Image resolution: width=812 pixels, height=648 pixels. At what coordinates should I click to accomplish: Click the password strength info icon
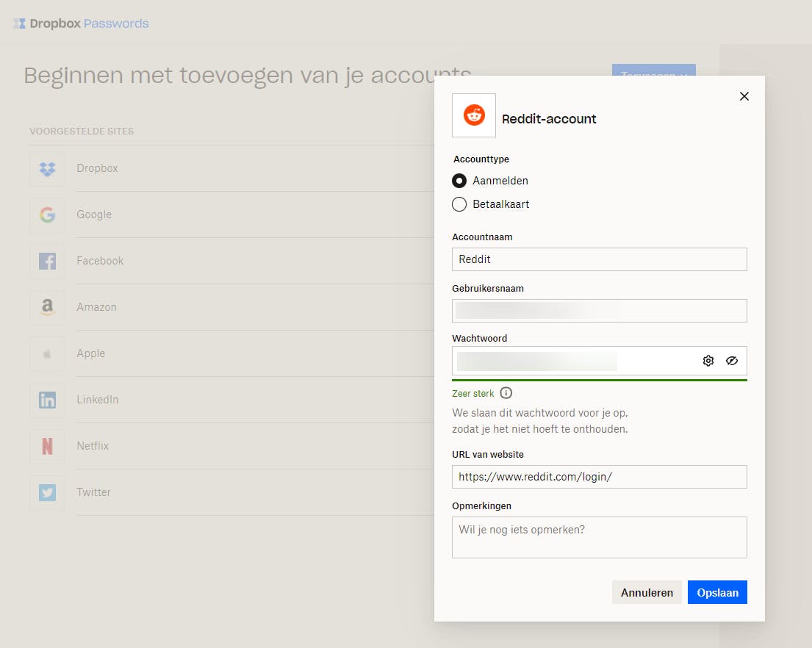[x=506, y=393]
